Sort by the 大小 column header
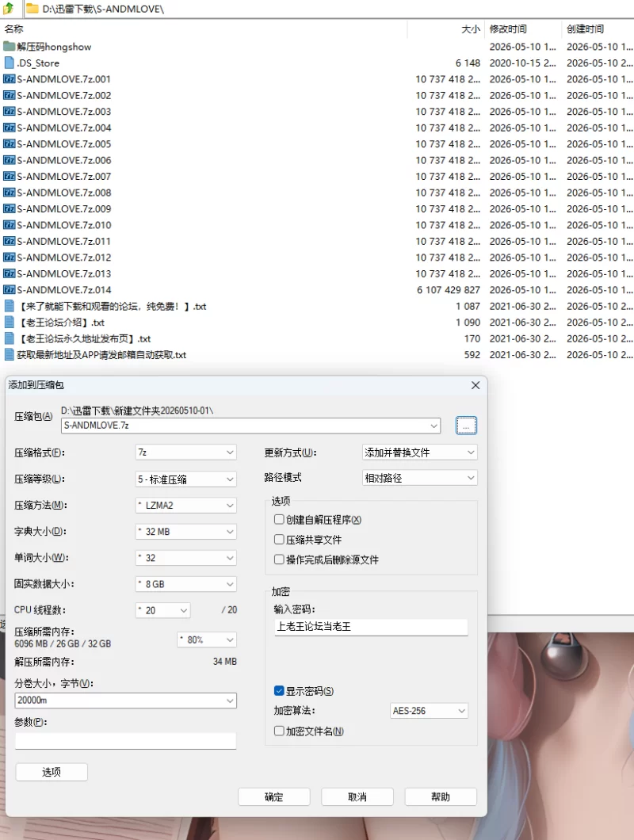 click(x=470, y=29)
